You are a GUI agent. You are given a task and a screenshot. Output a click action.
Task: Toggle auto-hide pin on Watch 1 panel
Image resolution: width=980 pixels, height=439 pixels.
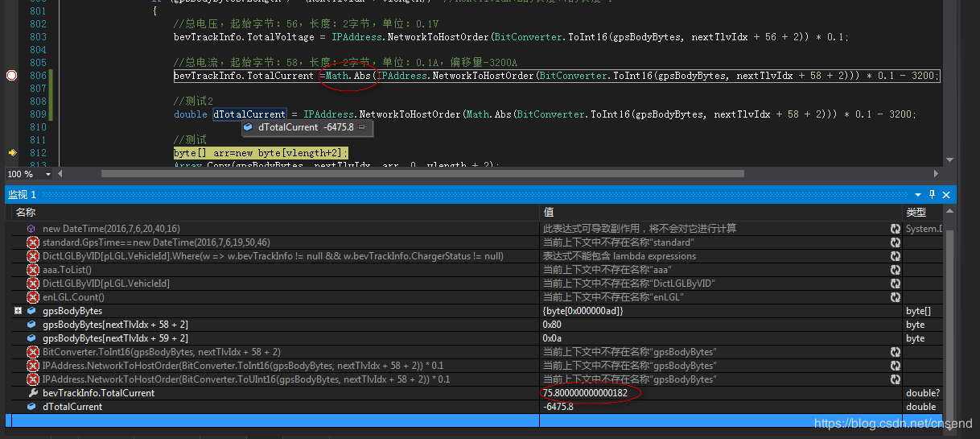tap(933, 195)
